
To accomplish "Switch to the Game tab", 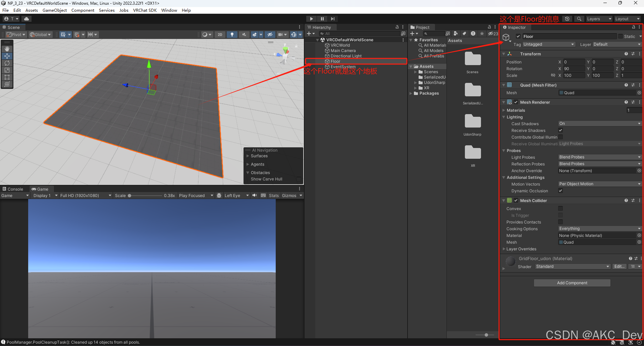I will coord(40,189).
